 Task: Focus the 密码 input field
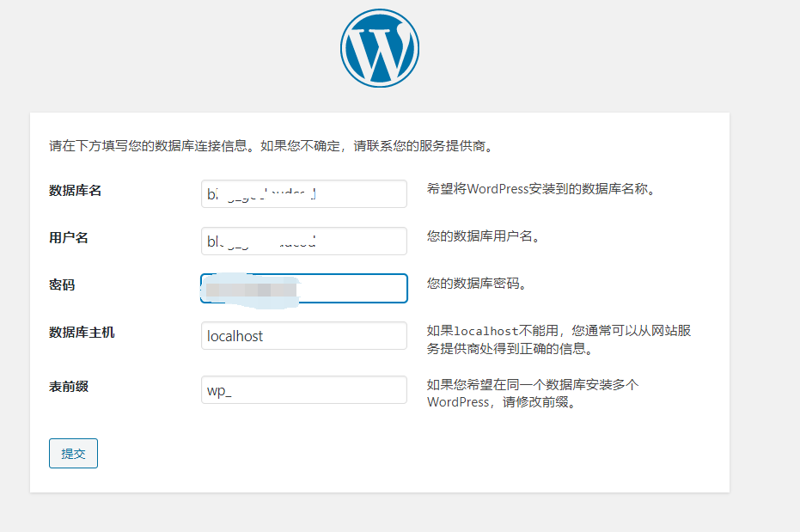(x=304, y=288)
